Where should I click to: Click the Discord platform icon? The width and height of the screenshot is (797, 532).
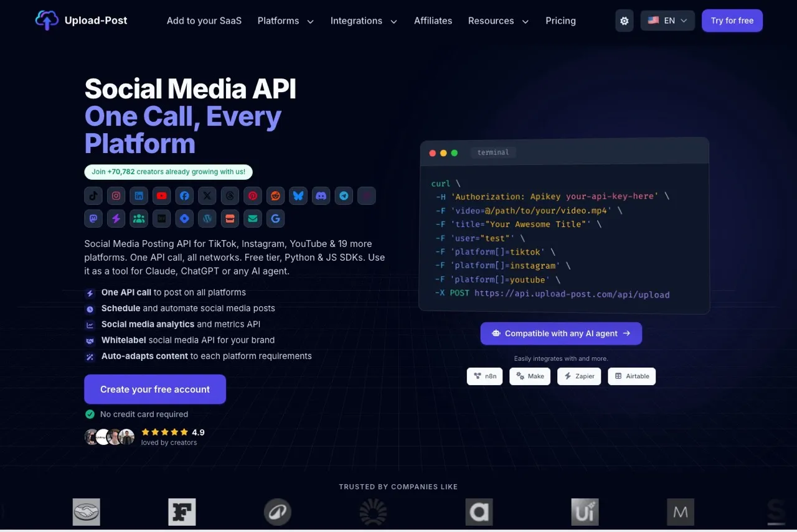[321, 195]
